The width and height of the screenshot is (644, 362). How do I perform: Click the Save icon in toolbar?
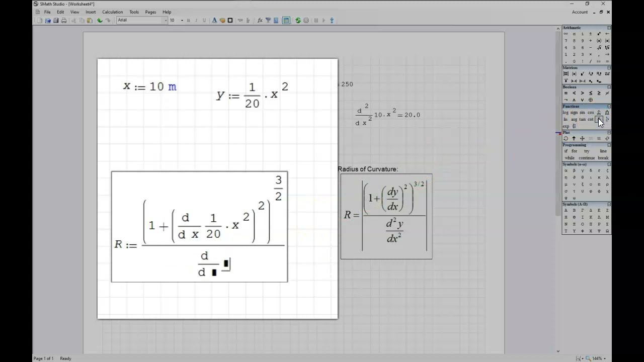point(56,20)
